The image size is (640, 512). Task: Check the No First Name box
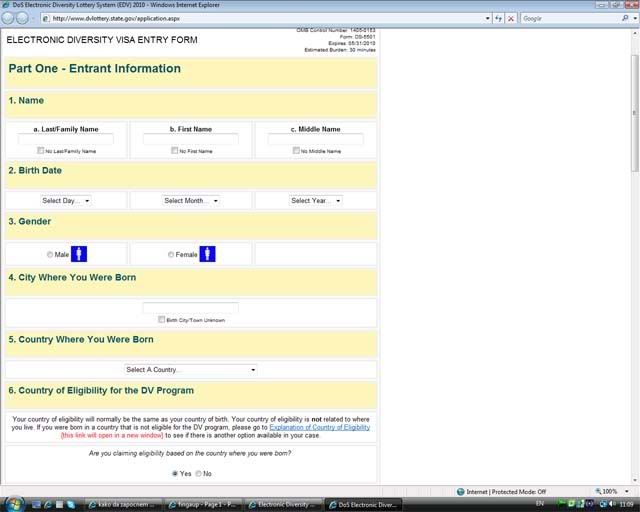[175, 150]
